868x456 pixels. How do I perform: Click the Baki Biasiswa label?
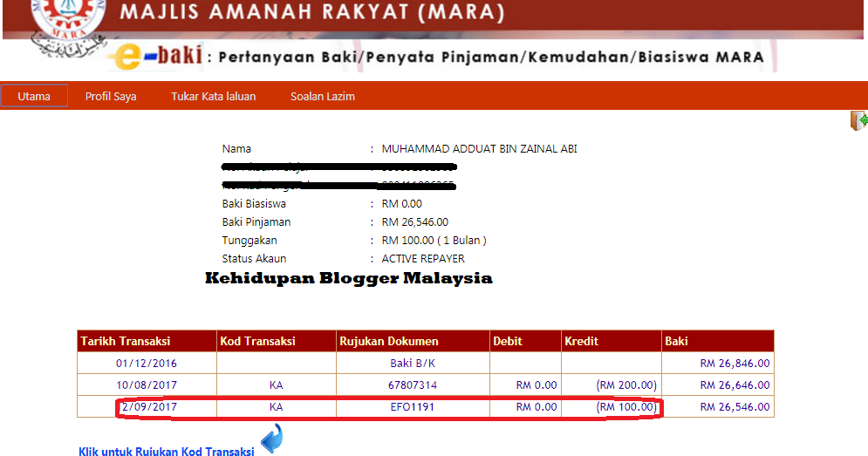click(x=254, y=204)
